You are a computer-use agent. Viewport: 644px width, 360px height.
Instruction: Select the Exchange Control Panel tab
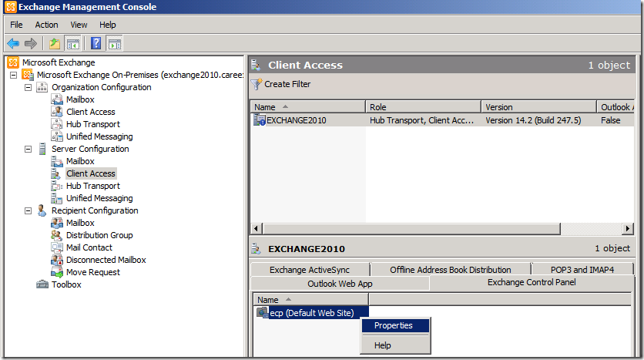pos(532,282)
